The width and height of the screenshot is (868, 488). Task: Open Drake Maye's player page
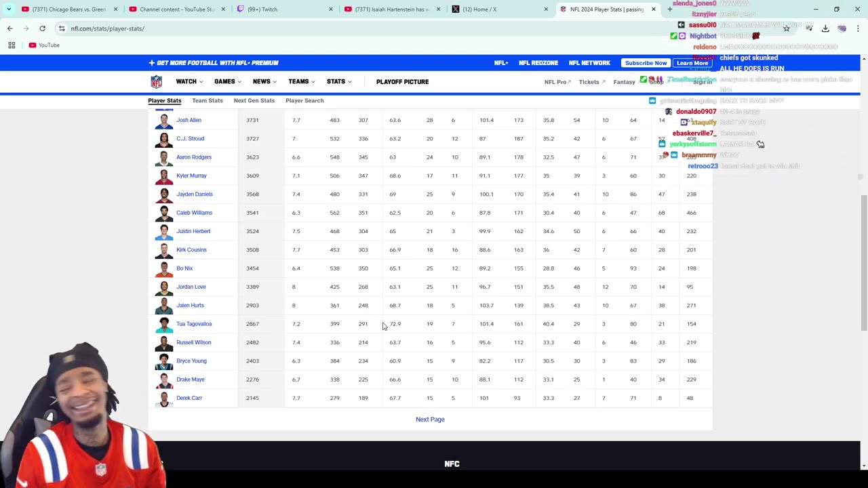point(190,380)
